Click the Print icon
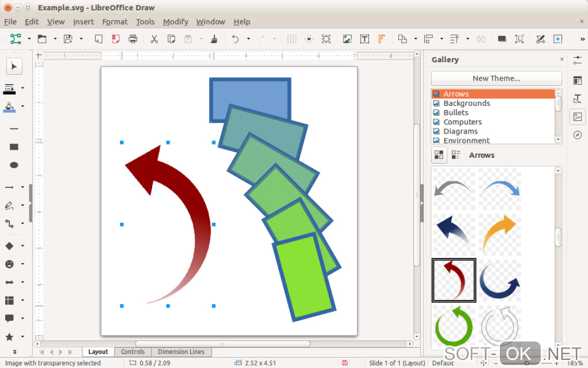 point(133,39)
